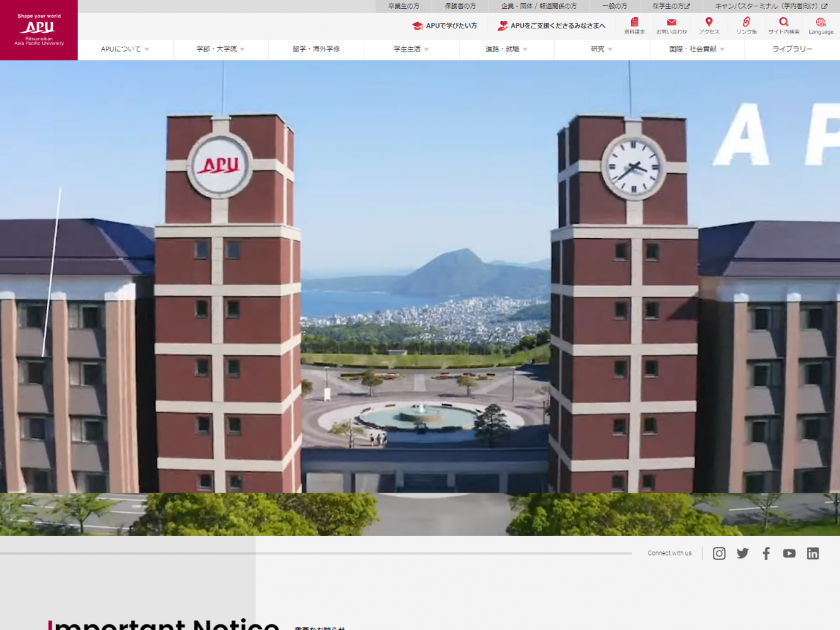Open the 資料請求 document request icon
The height and width of the screenshot is (630, 840).
(634, 26)
